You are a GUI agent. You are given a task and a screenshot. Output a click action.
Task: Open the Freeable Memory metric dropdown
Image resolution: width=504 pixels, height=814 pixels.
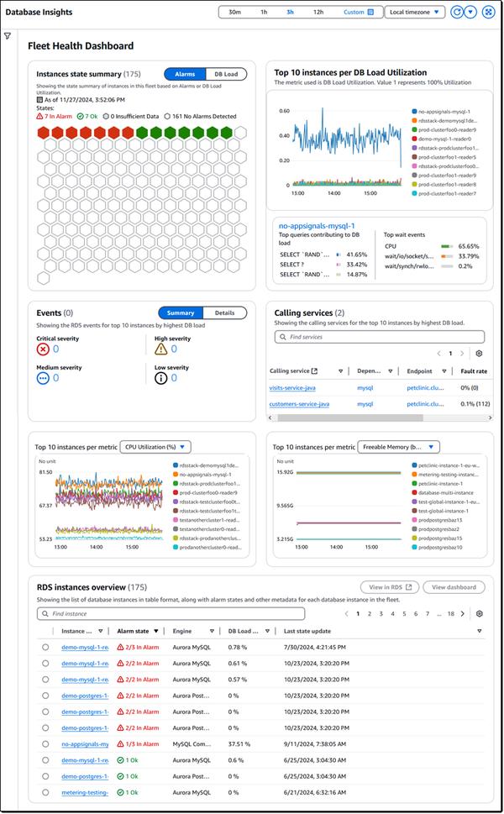399,447
